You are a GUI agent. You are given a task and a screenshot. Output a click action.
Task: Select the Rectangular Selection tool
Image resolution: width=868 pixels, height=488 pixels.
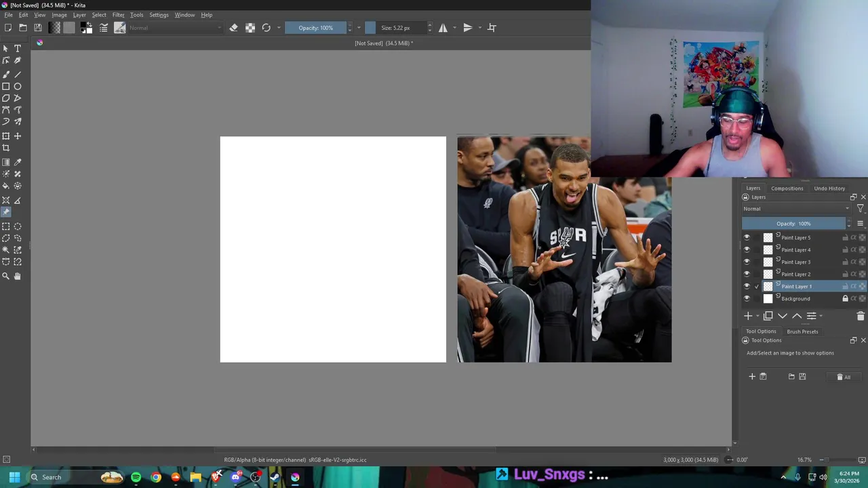click(6, 226)
